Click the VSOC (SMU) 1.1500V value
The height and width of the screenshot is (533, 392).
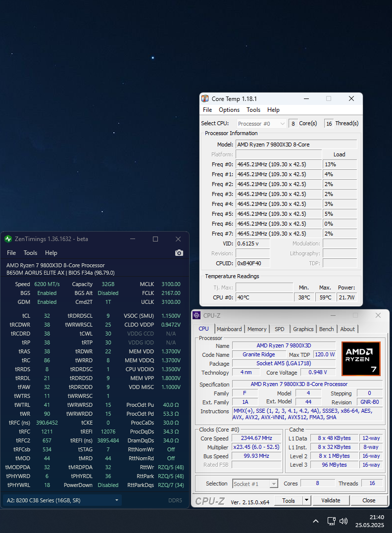coord(171,316)
